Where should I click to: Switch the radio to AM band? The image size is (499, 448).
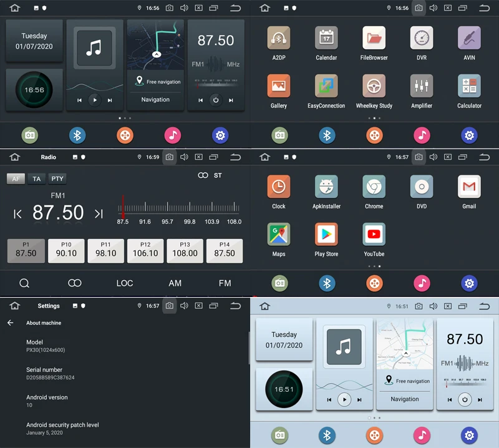pyautogui.click(x=175, y=283)
